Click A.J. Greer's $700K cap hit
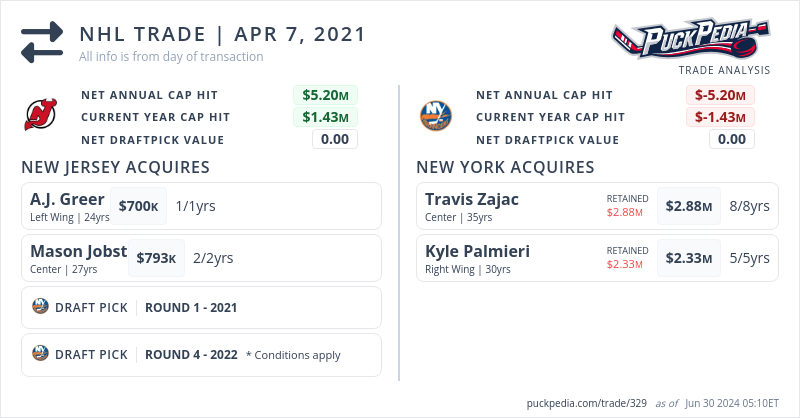This screenshot has height=418, width=800. pyautogui.click(x=138, y=206)
